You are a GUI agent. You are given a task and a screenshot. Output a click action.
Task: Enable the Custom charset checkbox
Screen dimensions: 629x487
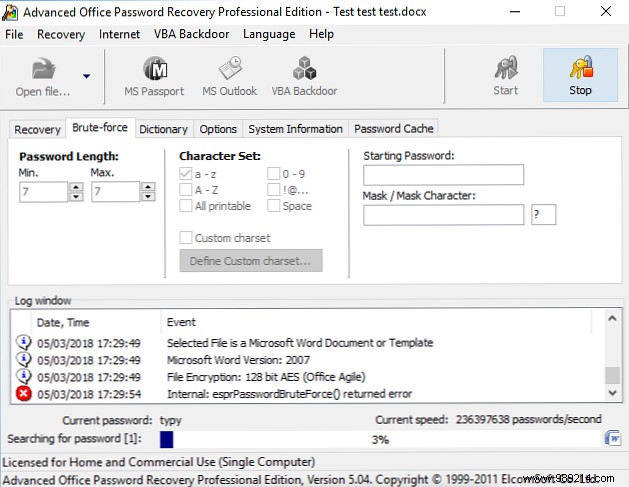pos(185,237)
